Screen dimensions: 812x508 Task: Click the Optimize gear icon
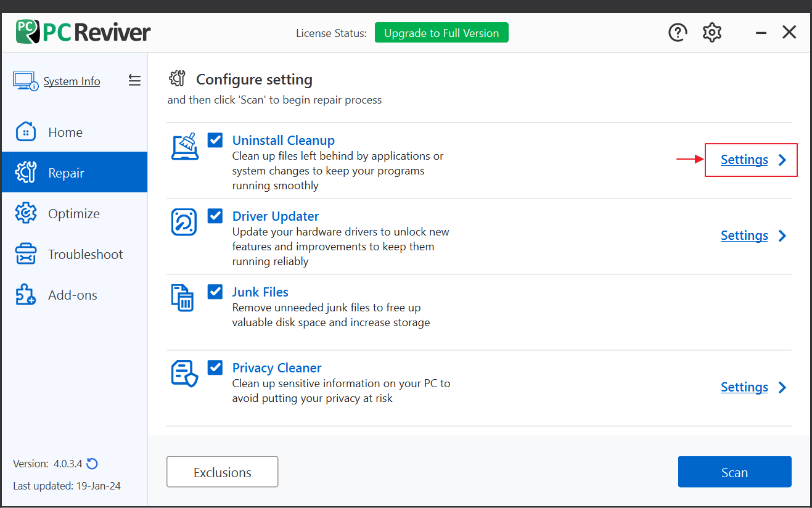[x=25, y=213]
